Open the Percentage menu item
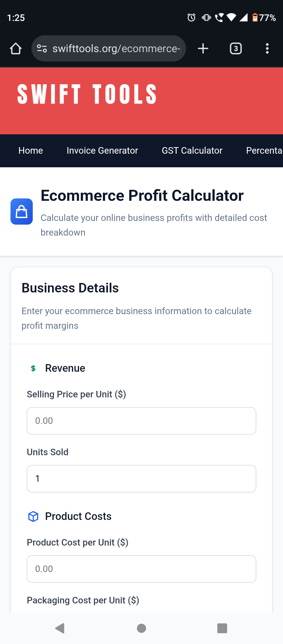The height and width of the screenshot is (644, 283). click(264, 151)
